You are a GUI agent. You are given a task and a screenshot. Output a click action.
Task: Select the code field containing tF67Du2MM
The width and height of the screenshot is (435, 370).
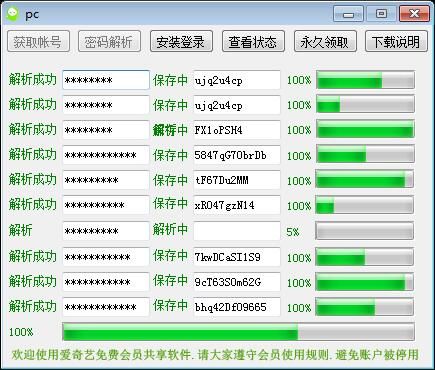tap(237, 180)
